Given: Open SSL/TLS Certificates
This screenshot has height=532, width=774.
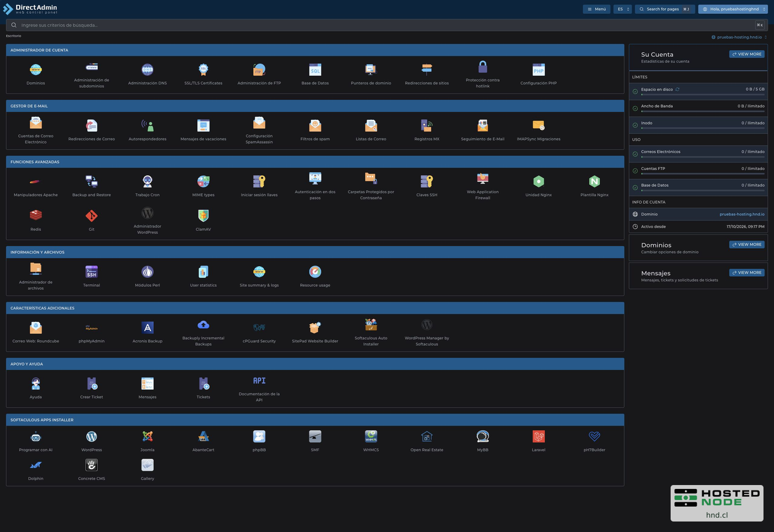Looking at the screenshot, I should (x=203, y=70).
